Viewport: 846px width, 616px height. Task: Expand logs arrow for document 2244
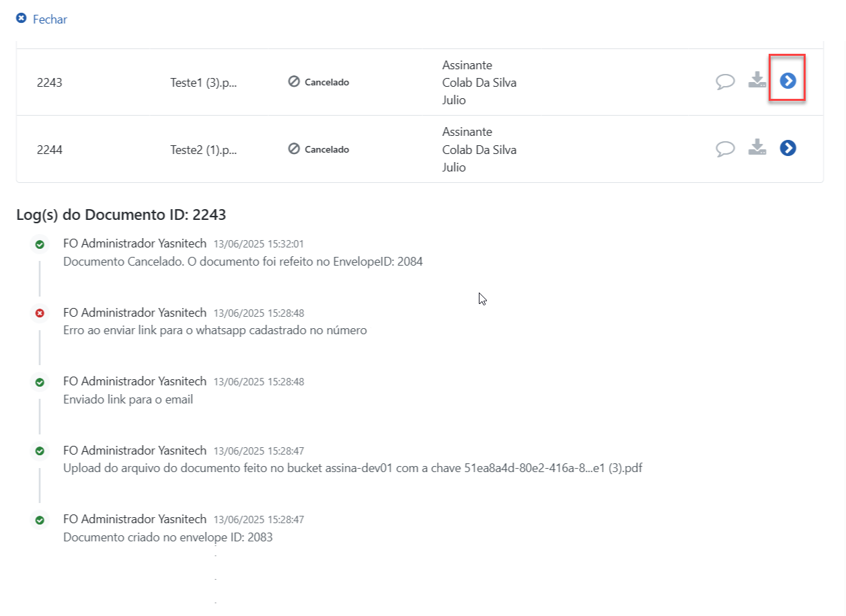[x=787, y=148]
